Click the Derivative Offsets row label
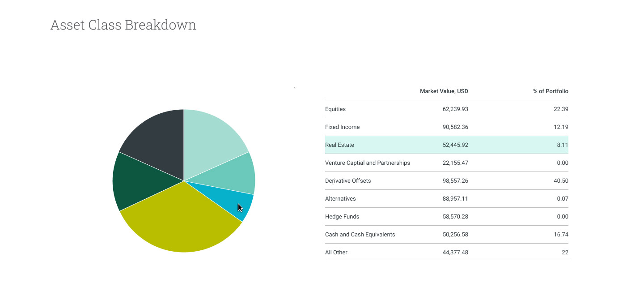Viewport: 644px width, 283px height. 348,181
